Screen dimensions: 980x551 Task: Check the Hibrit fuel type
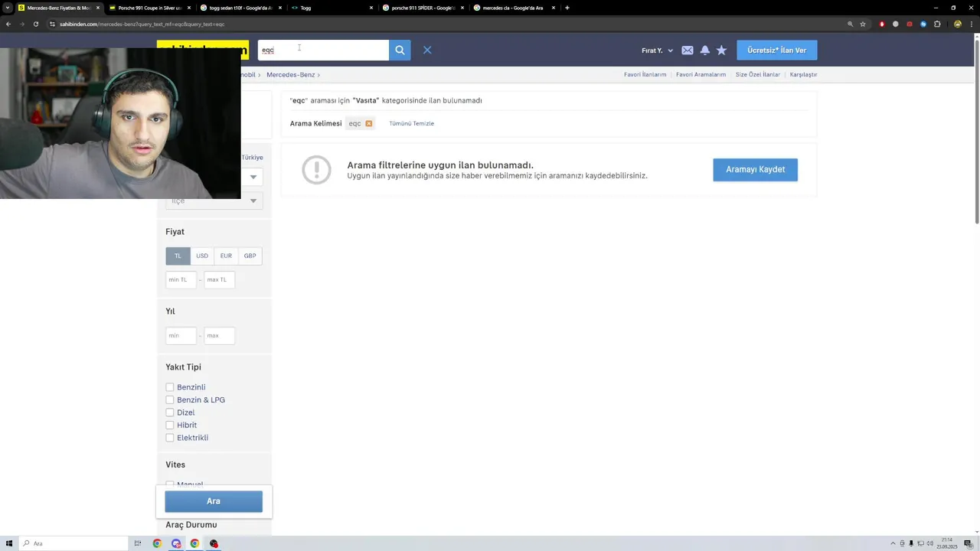[x=170, y=425]
